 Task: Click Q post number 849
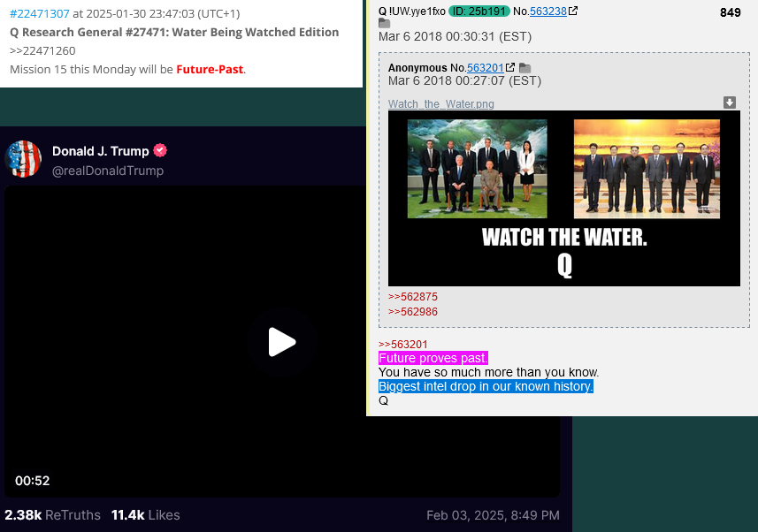(x=730, y=12)
